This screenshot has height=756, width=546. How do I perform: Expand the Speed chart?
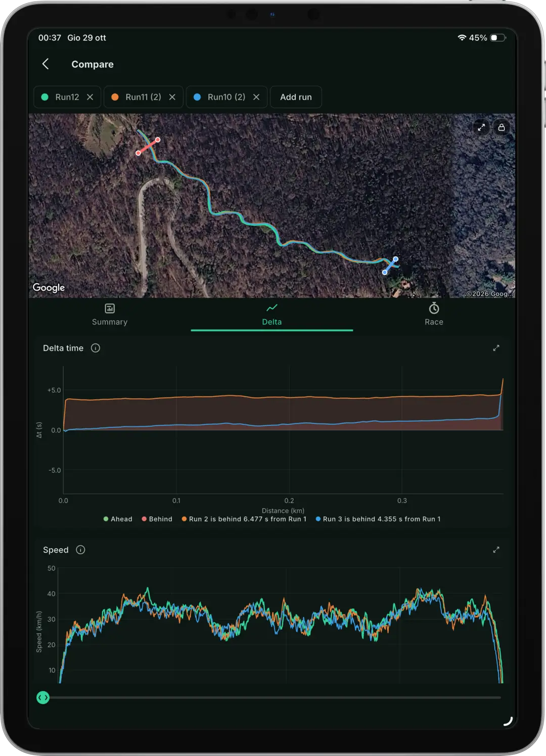click(x=496, y=550)
